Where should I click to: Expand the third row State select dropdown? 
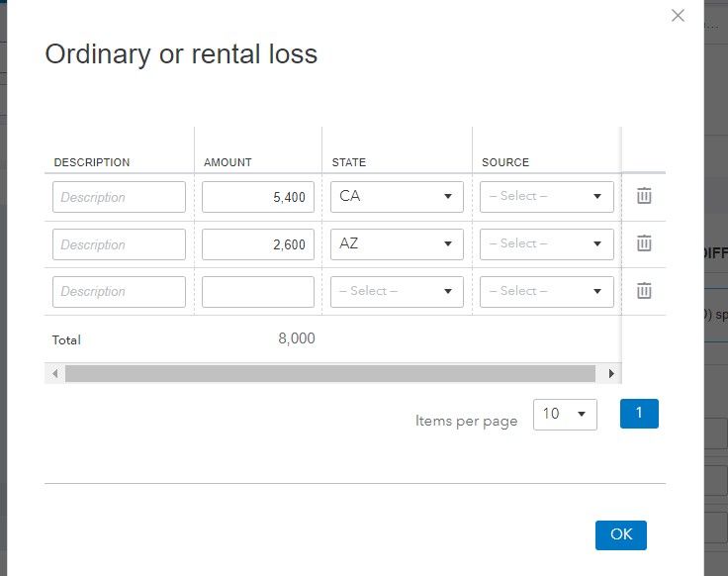click(x=397, y=291)
